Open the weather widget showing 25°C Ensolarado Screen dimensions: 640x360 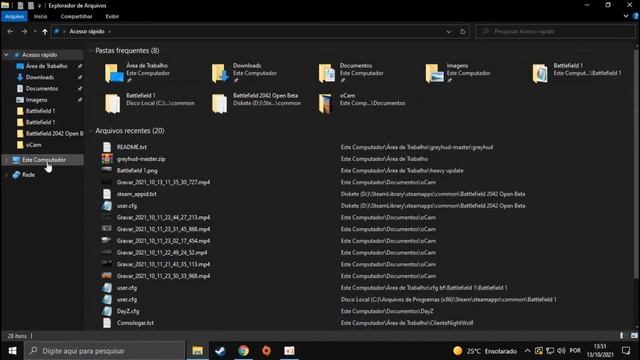coord(485,351)
